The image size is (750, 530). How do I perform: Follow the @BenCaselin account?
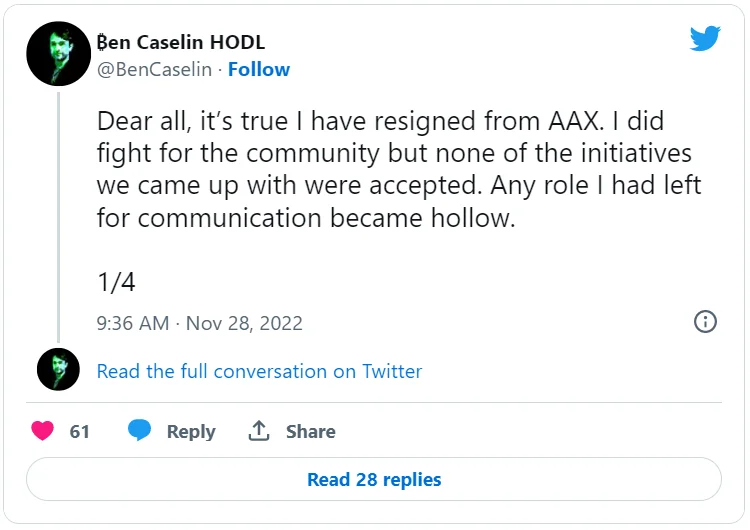coord(258,69)
